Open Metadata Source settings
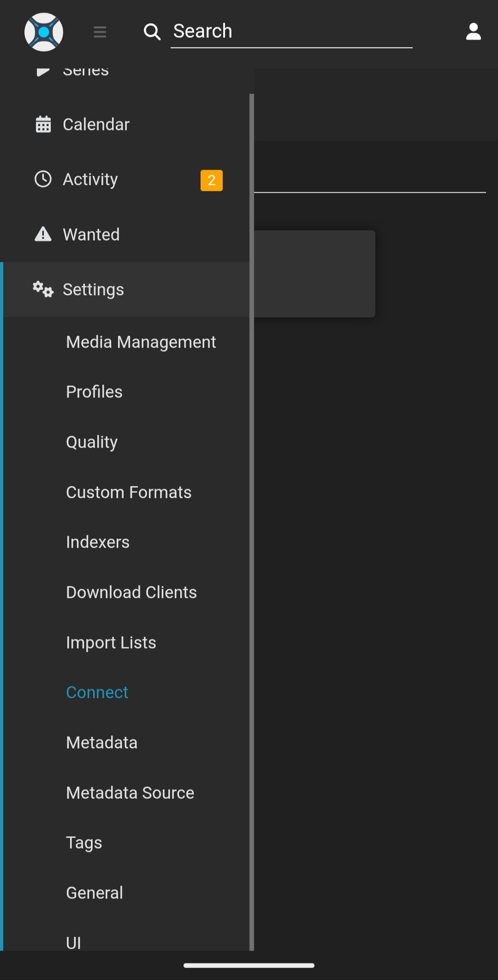 point(130,793)
